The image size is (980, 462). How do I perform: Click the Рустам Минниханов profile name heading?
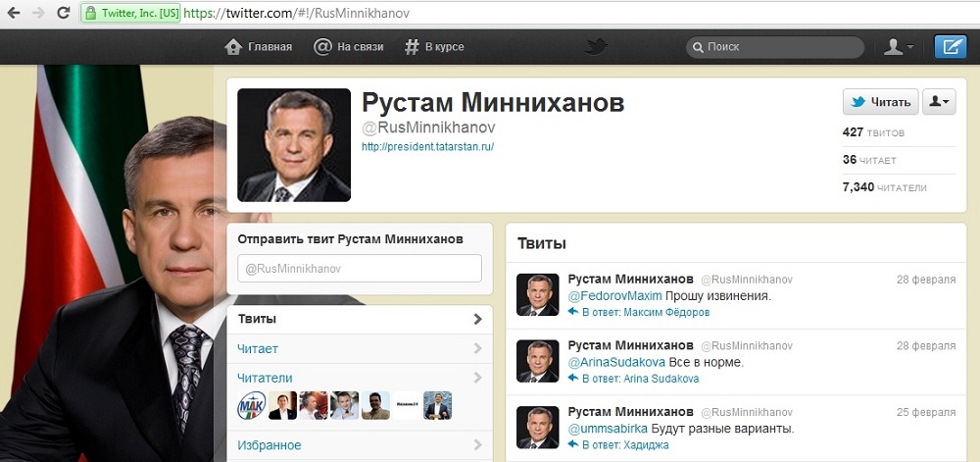pyautogui.click(x=493, y=103)
